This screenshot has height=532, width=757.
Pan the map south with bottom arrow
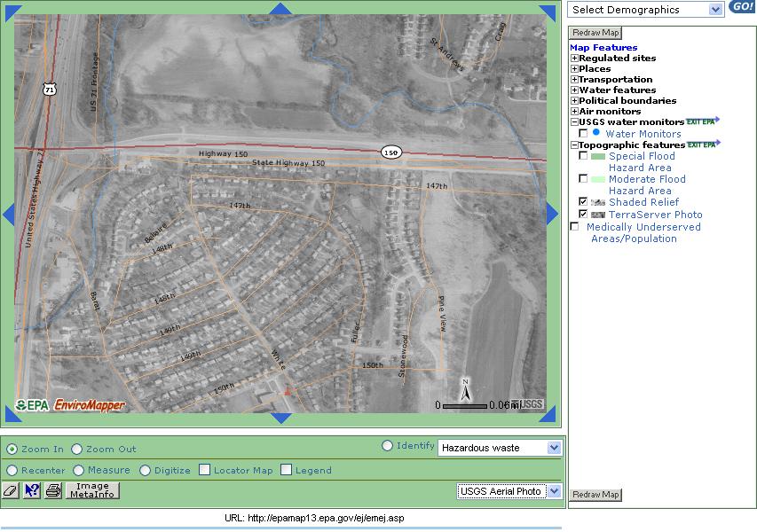point(280,418)
